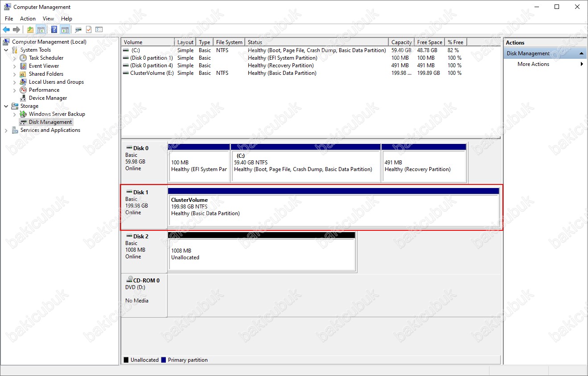Collapse the Storage tree node
Image resolution: width=588 pixels, height=376 pixels.
(6, 106)
